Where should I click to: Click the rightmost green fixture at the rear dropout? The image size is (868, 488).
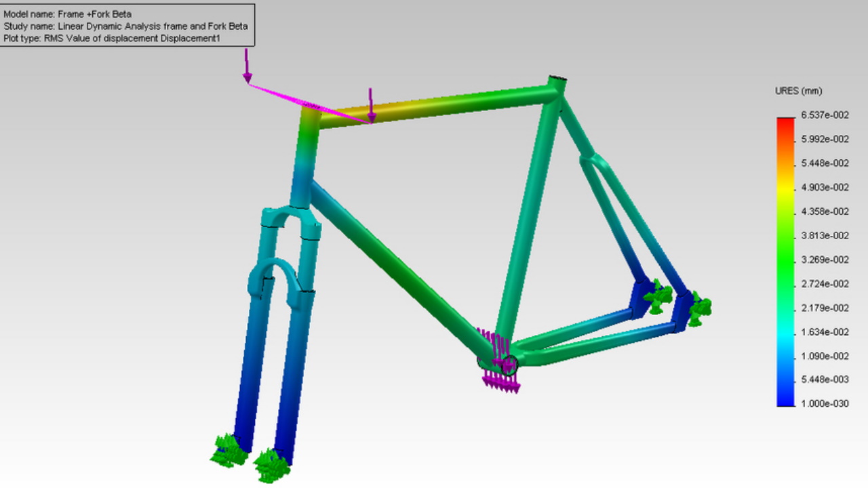tap(698, 308)
